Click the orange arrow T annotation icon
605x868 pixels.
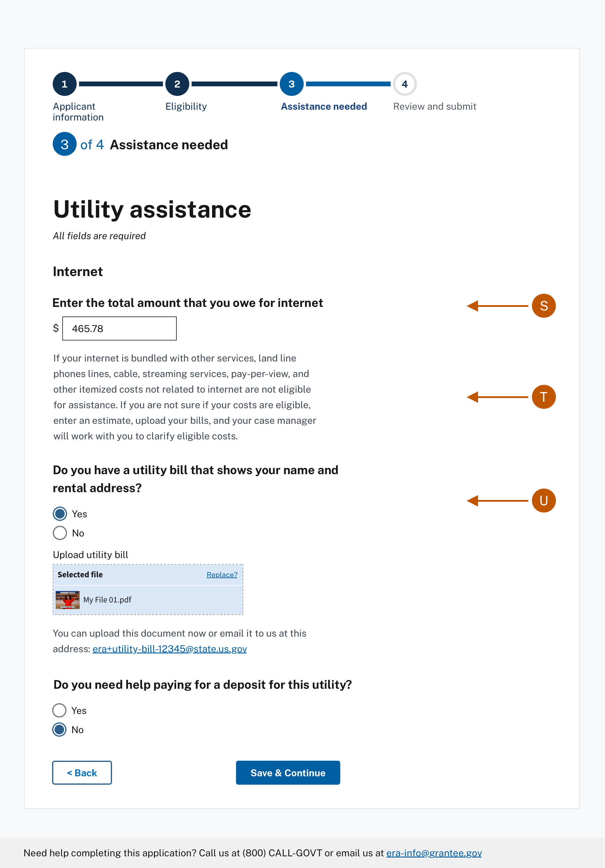pos(543,397)
